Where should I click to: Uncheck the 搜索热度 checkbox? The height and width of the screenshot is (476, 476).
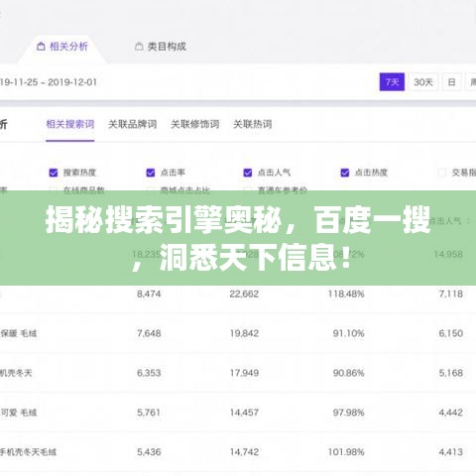54,173
